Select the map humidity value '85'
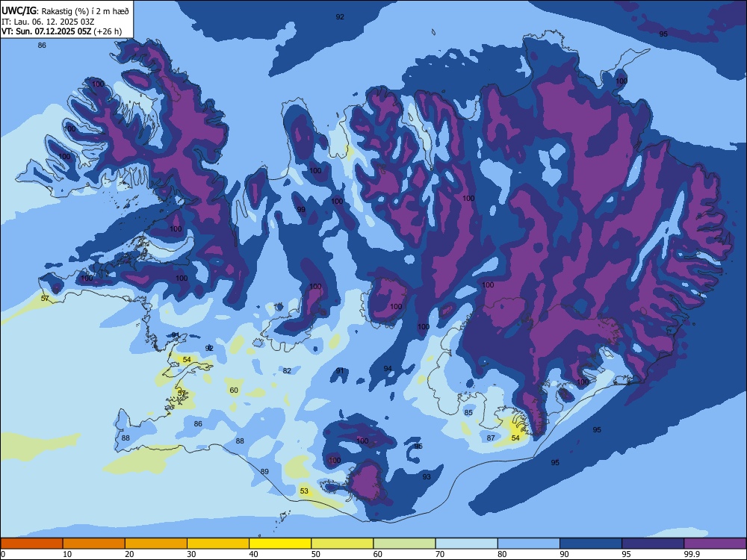This screenshot has height=560, width=747. click(468, 412)
